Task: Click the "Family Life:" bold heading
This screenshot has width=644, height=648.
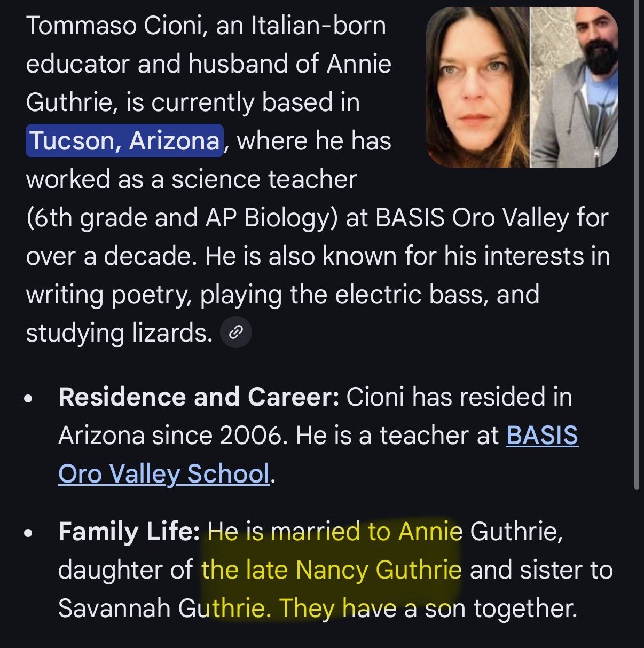Action: (129, 532)
